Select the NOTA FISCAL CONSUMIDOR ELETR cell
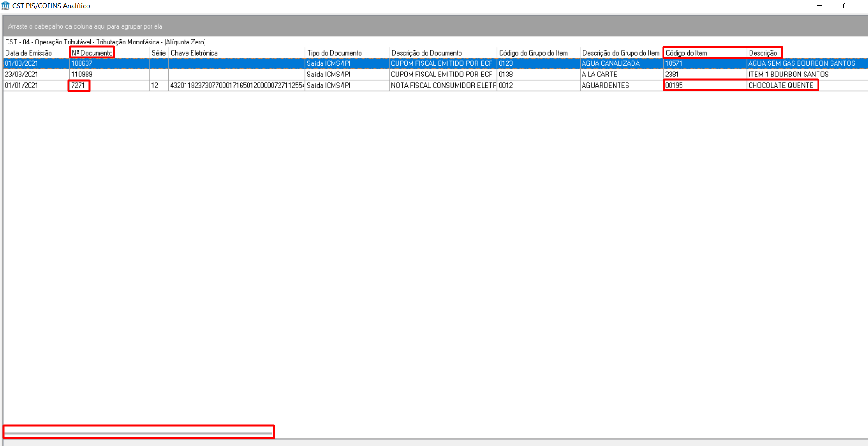Screen dimensions: 868x446 pyautogui.click(x=443, y=85)
